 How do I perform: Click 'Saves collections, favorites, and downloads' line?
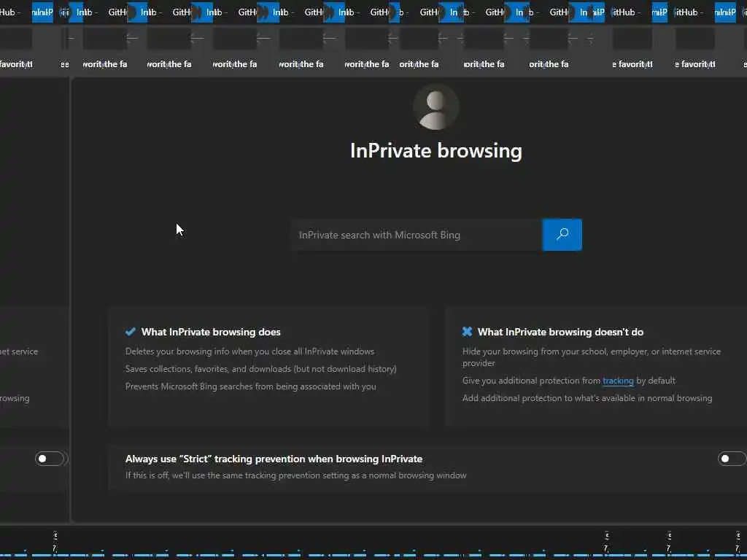click(260, 369)
